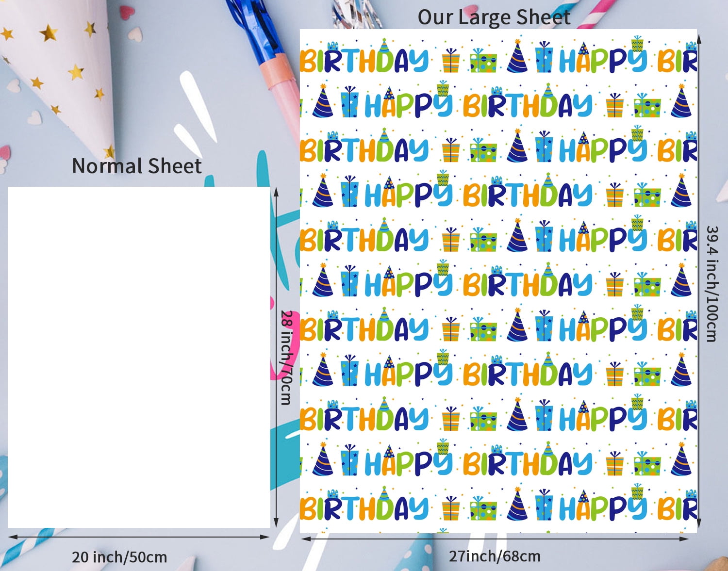The image size is (728, 571).
Task: Click the "27inch/68cm" width label
Action: tap(495, 556)
